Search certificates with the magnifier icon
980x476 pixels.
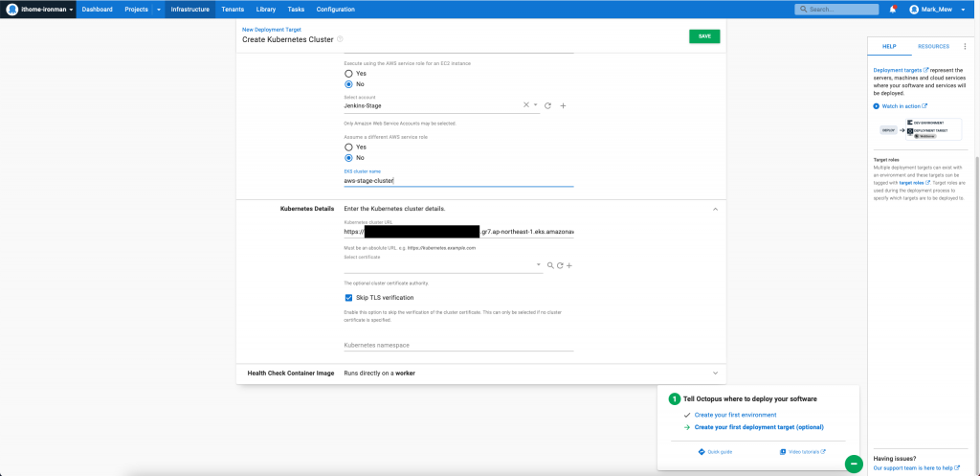click(x=550, y=265)
